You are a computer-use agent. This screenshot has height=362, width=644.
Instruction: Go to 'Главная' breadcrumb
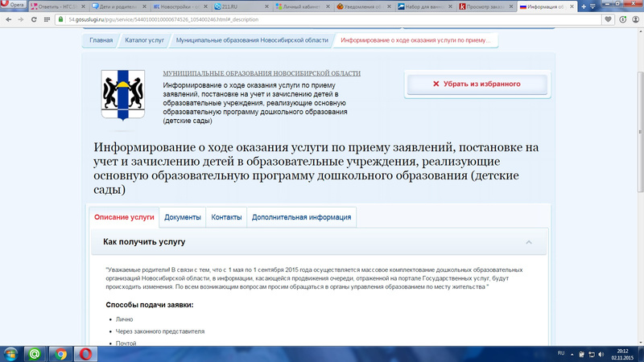tap(101, 39)
